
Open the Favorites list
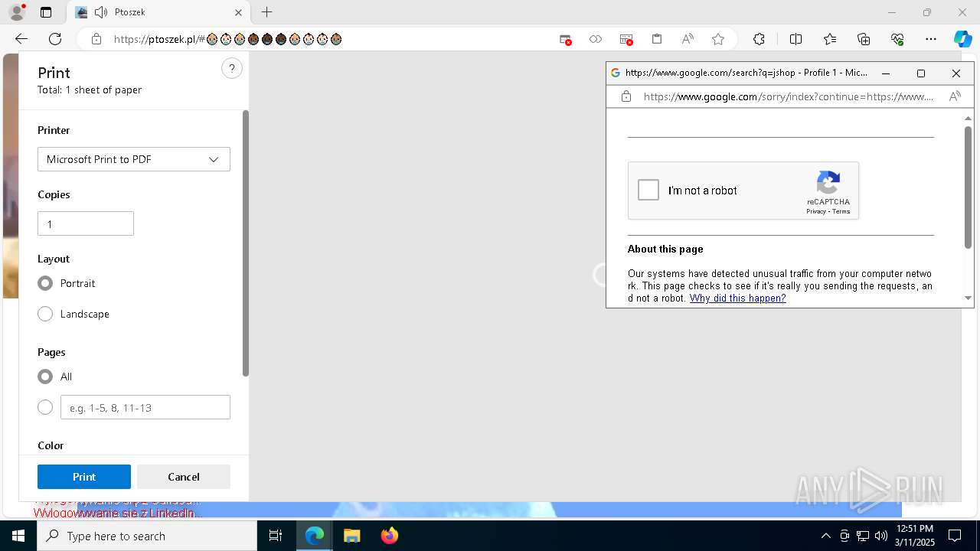(830, 39)
